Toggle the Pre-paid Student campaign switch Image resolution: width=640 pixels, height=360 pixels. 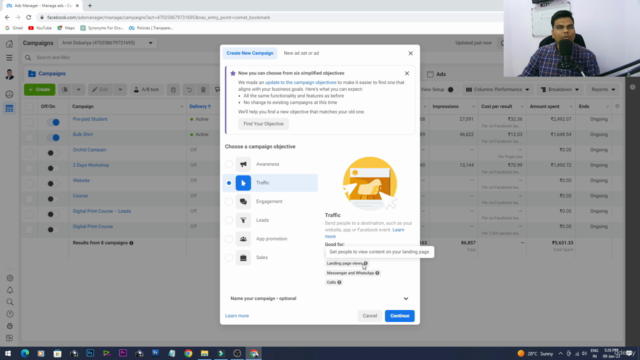click(x=53, y=122)
